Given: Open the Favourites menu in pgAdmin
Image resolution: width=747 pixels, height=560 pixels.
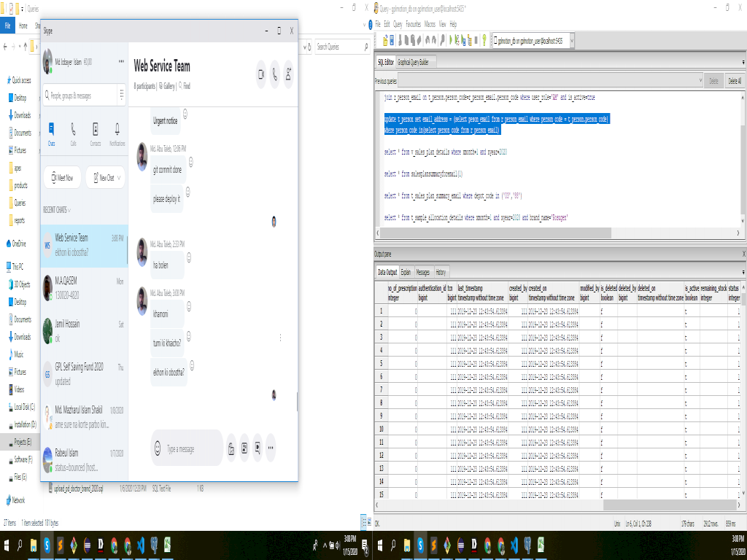Looking at the screenshot, I should [413, 24].
